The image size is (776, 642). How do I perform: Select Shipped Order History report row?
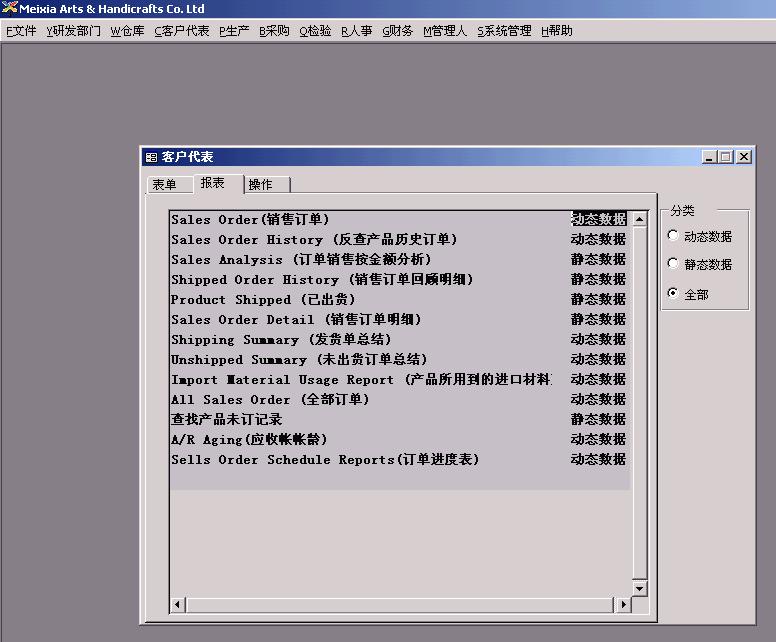click(x=399, y=280)
